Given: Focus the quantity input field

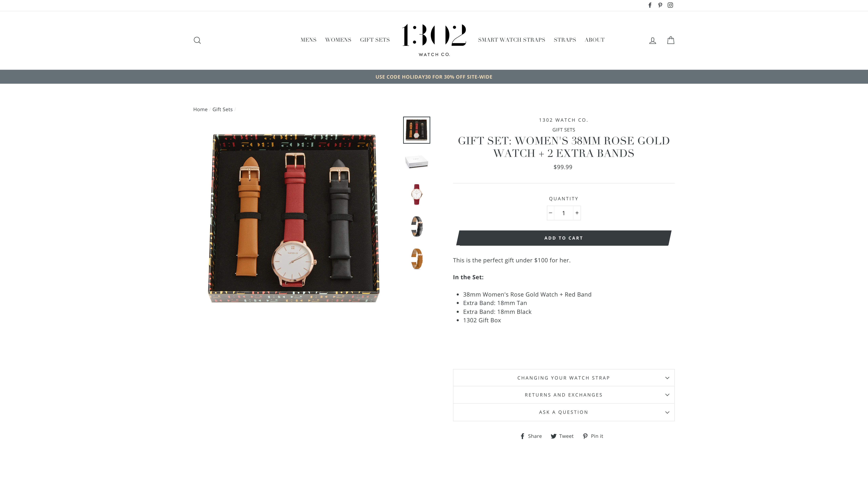Looking at the screenshot, I should tap(563, 213).
